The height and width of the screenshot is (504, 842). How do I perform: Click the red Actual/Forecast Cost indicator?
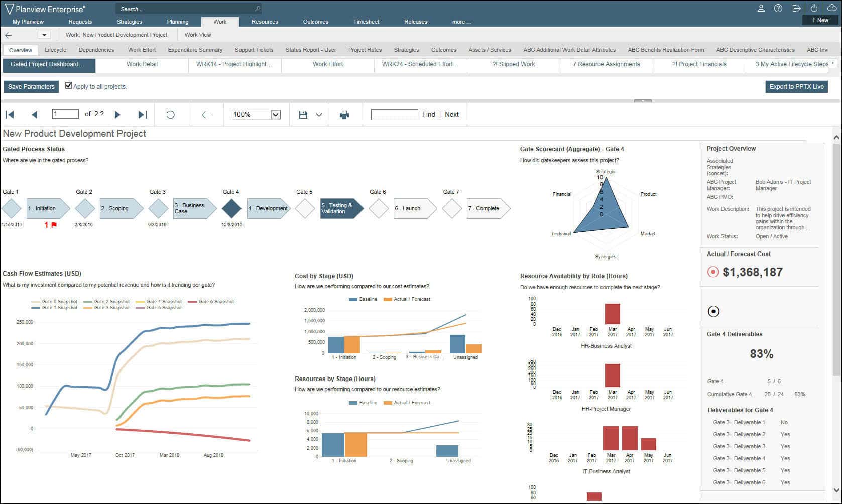713,272
